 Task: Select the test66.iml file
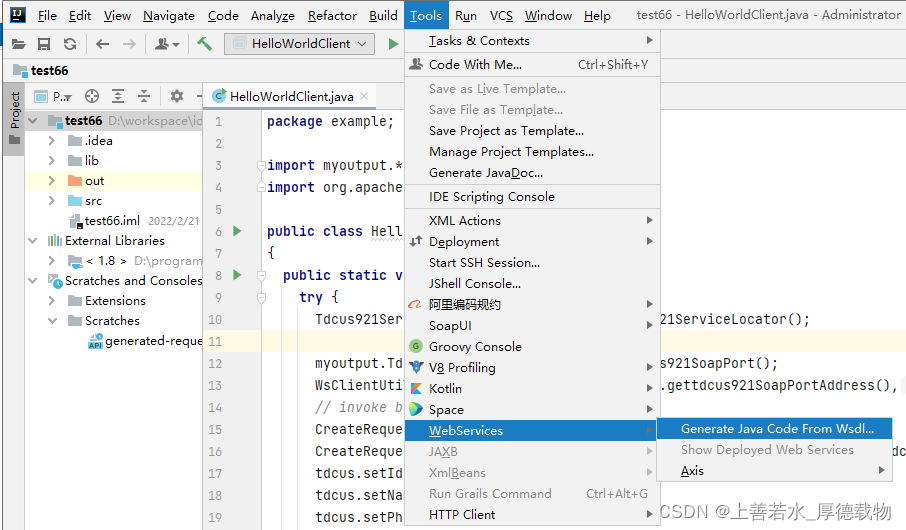[x=112, y=221]
